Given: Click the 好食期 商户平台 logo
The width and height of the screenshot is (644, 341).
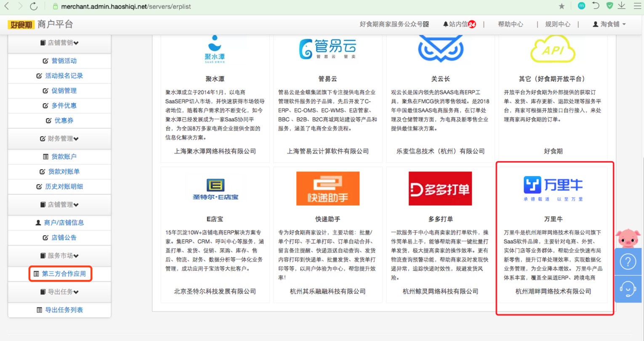Looking at the screenshot, I should (40, 24).
